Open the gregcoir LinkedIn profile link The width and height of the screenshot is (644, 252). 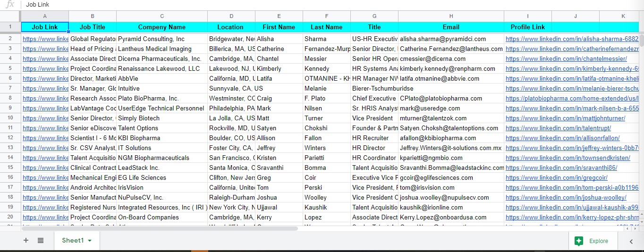click(x=557, y=177)
